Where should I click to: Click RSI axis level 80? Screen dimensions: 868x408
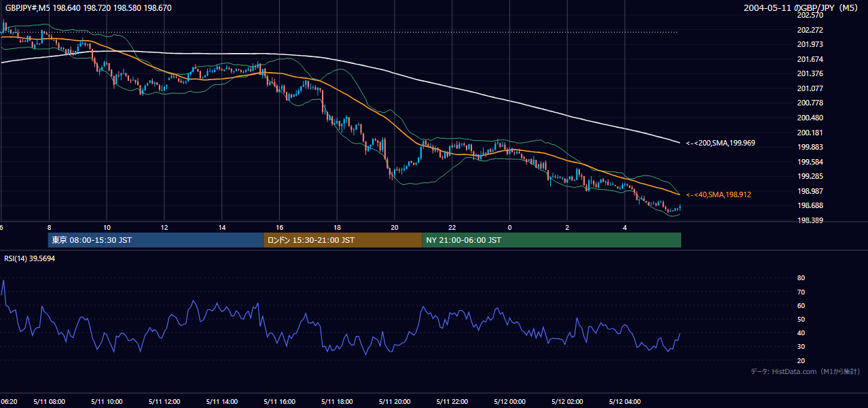pyautogui.click(x=801, y=278)
